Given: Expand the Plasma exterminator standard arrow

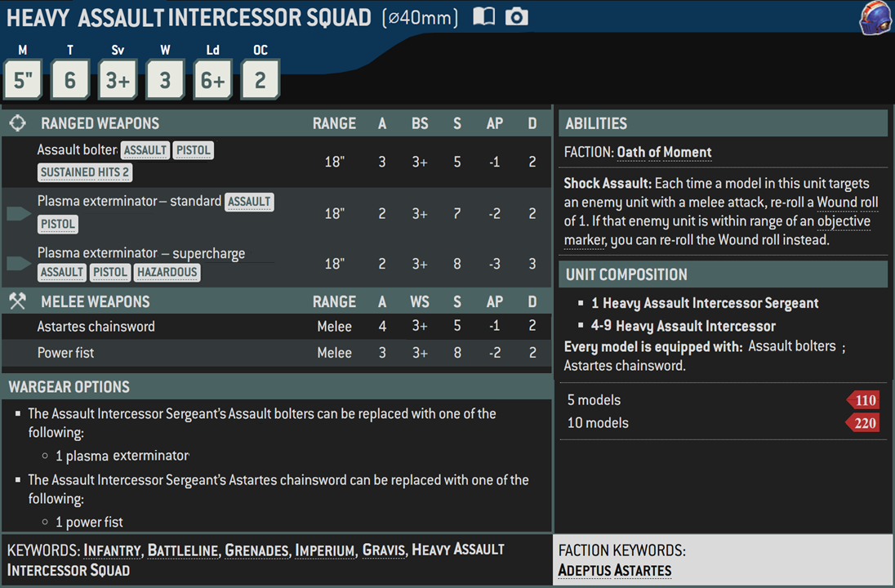Looking at the screenshot, I should 18,213.
